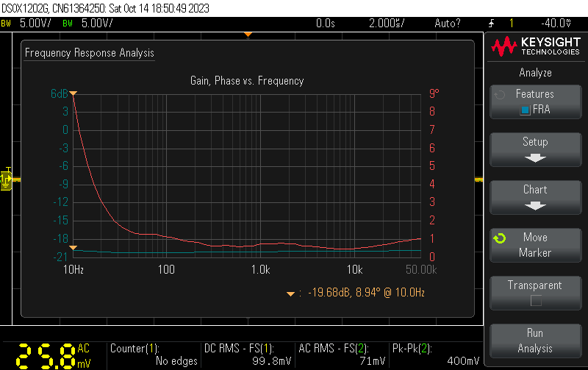Screen dimensions: 588x370
Task: Click the 0 phase axis label
Action: tap(432, 257)
